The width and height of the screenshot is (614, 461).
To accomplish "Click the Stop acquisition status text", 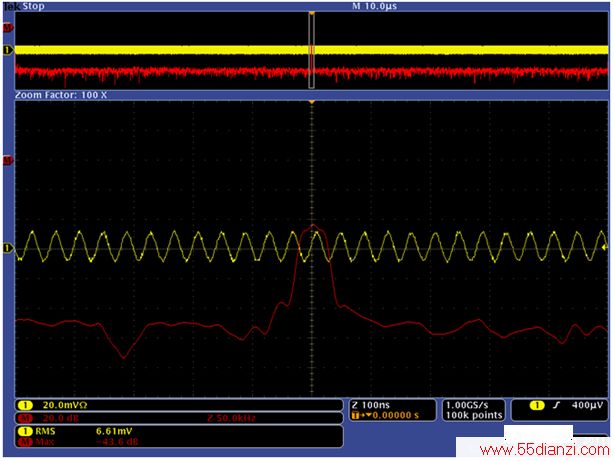I will [34, 6].
